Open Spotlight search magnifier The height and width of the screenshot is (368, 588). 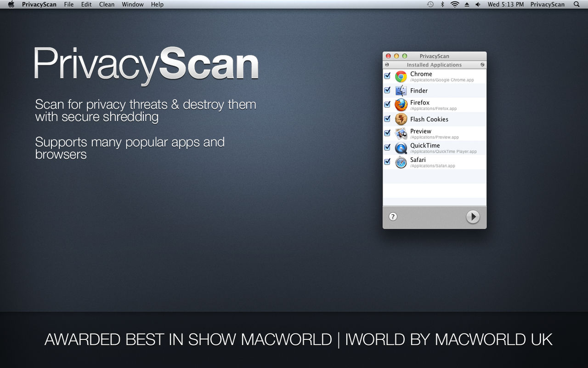[577, 4]
